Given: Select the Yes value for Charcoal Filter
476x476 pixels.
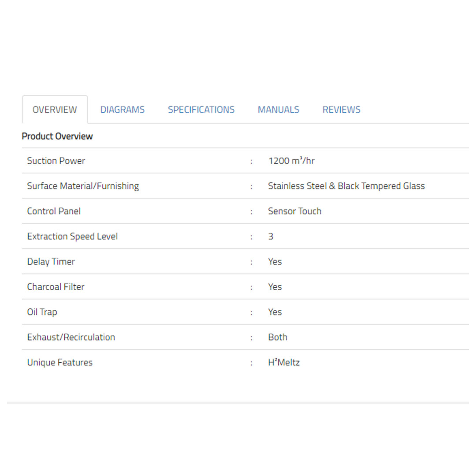Looking at the screenshot, I should [x=275, y=287].
